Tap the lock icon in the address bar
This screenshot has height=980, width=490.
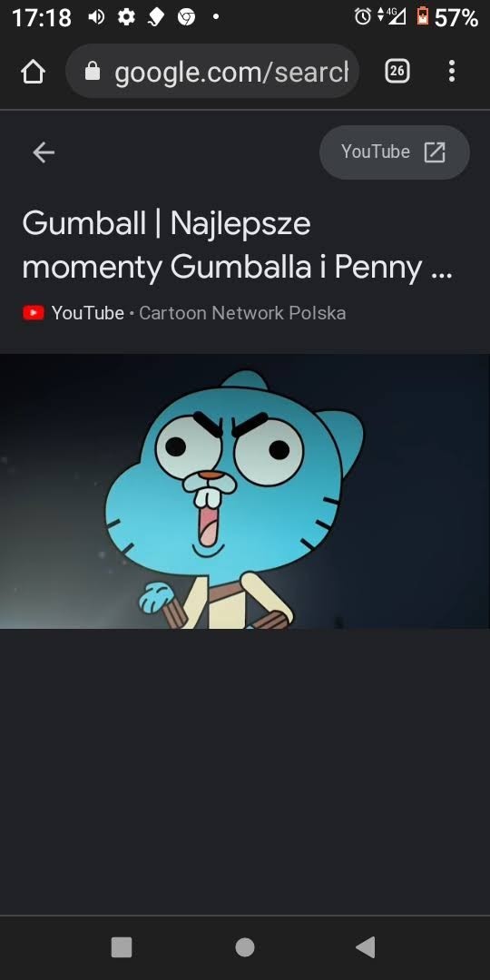[x=93, y=72]
